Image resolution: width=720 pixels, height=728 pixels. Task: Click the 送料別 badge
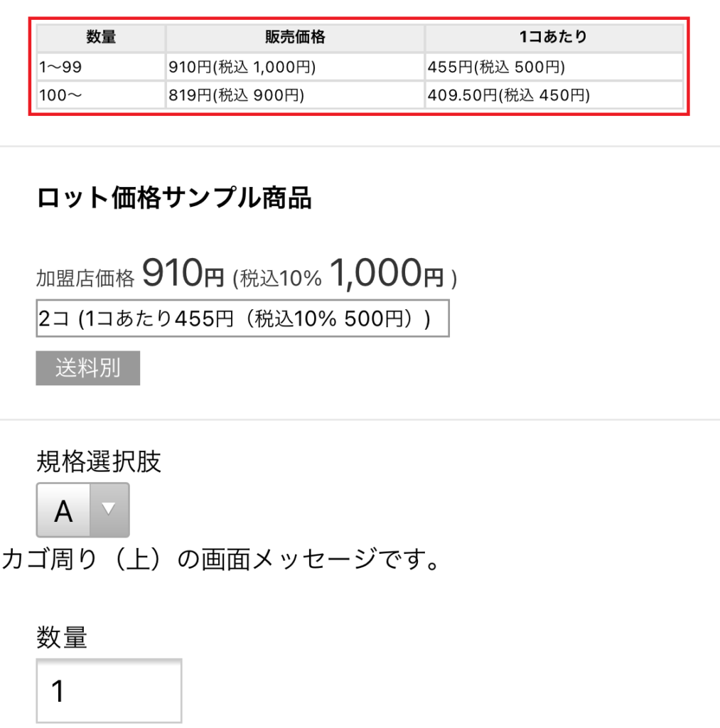point(87,368)
